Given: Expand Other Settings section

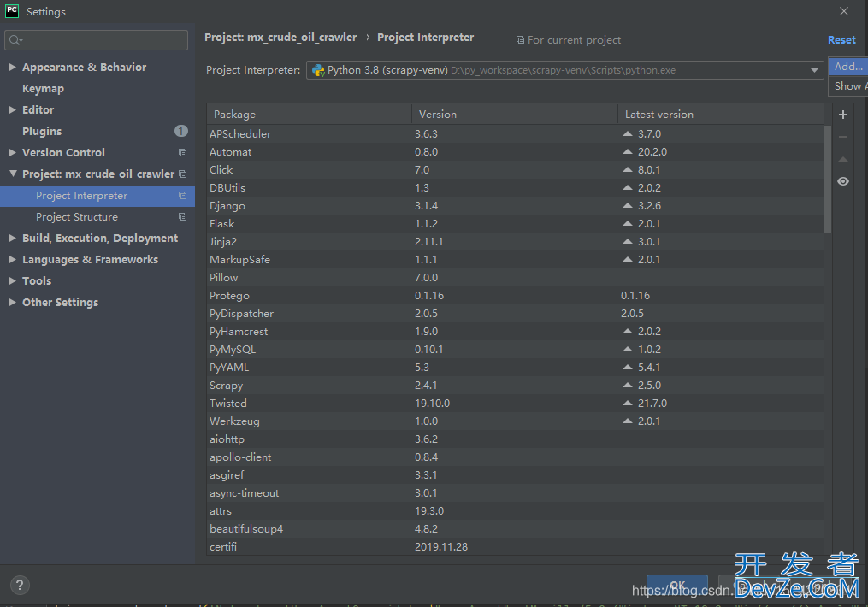Looking at the screenshot, I should [12, 302].
